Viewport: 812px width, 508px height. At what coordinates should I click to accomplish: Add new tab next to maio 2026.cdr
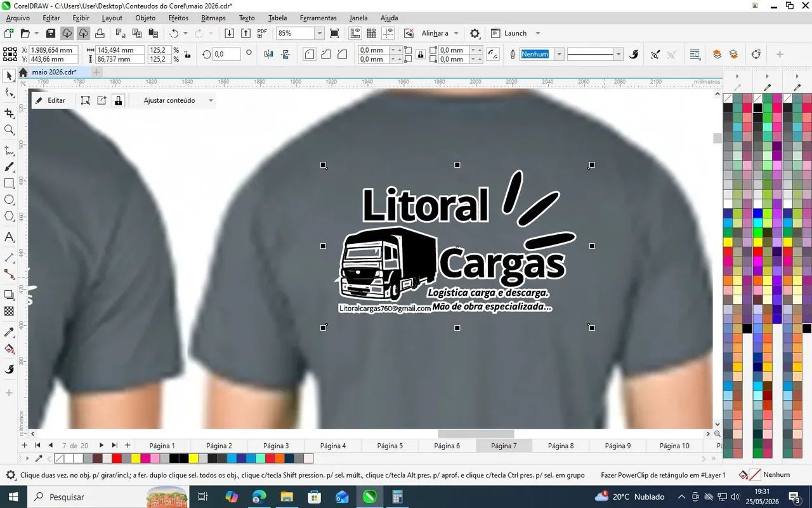pyautogui.click(x=96, y=72)
